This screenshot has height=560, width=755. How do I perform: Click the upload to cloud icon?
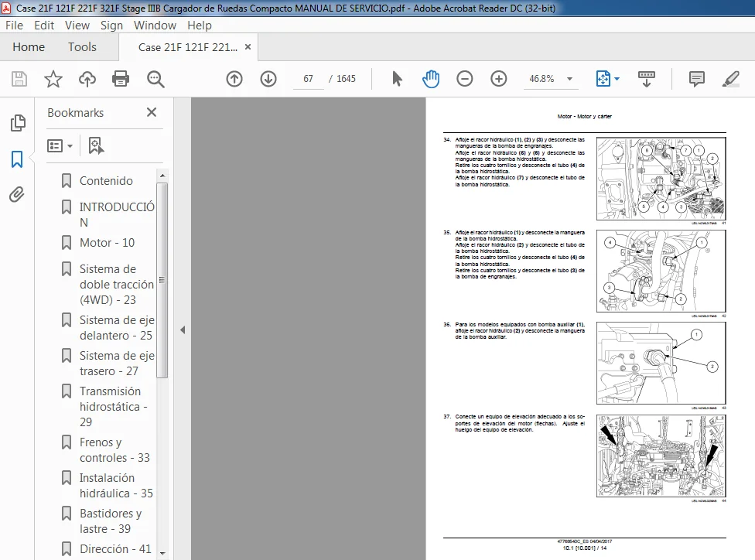click(x=87, y=78)
